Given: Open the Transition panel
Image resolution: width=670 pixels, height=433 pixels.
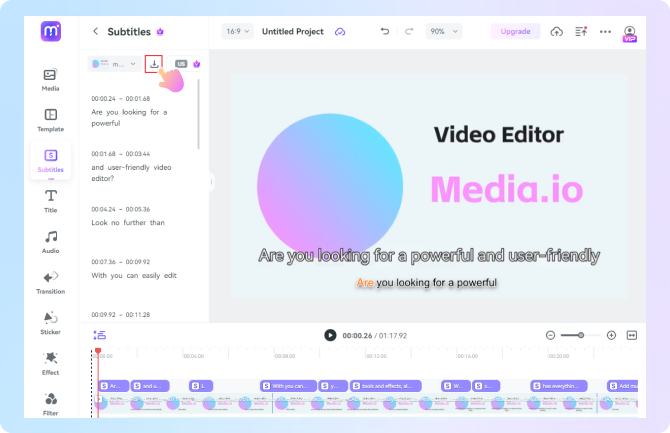Looking at the screenshot, I should click(50, 281).
